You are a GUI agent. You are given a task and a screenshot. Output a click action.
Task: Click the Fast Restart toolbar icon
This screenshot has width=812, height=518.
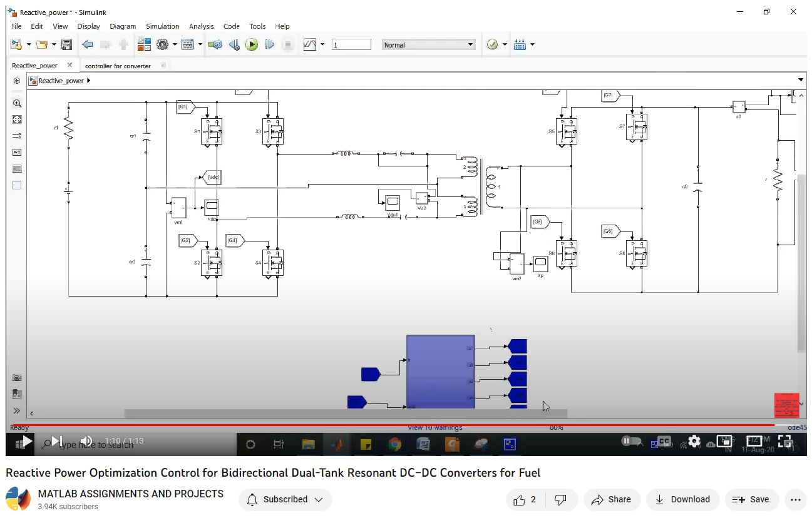(215, 44)
